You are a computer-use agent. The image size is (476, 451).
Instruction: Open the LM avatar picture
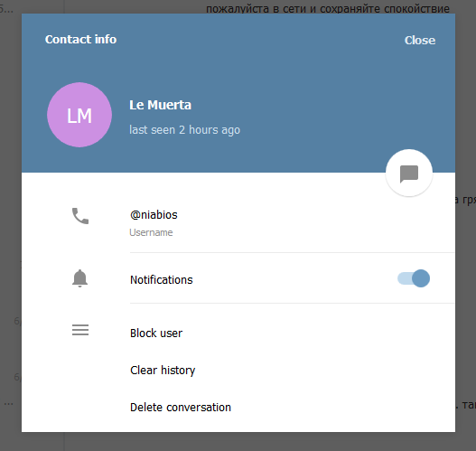[79, 115]
